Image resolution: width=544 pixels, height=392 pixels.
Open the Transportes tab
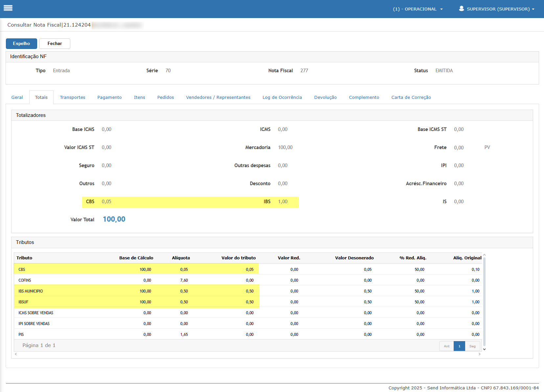(72, 98)
